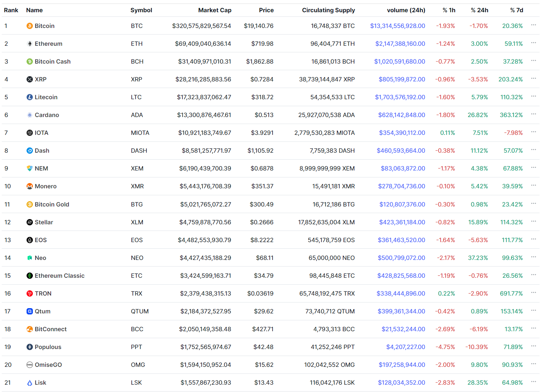
Task: Open the three-dot menu for Stellar row
Action: 533,221
